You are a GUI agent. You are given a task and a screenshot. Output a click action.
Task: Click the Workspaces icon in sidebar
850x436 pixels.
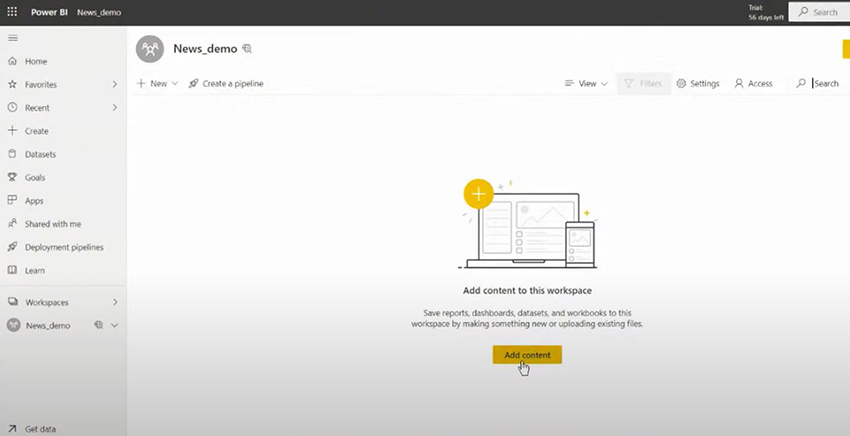click(12, 302)
